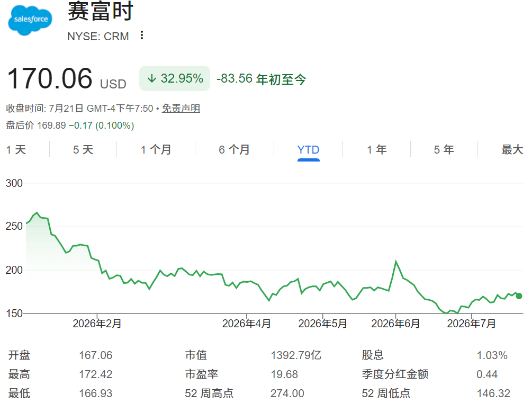Select the 1 年 range tab
Image resolution: width=532 pixels, height=403 pixels.
pos(376,149)
